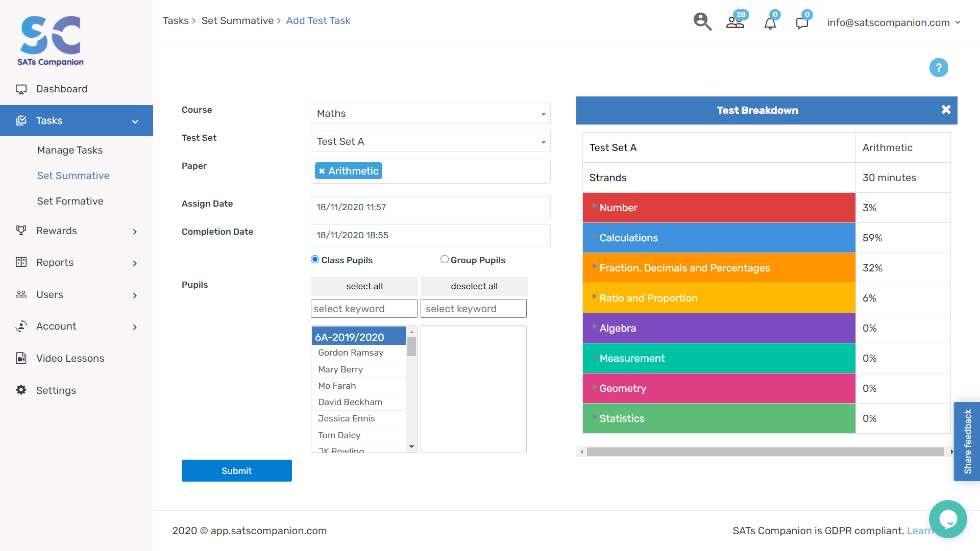Open the live chat bubble icon
The width and height of the screenshot is (980, 551).
(x=948, y=519)
